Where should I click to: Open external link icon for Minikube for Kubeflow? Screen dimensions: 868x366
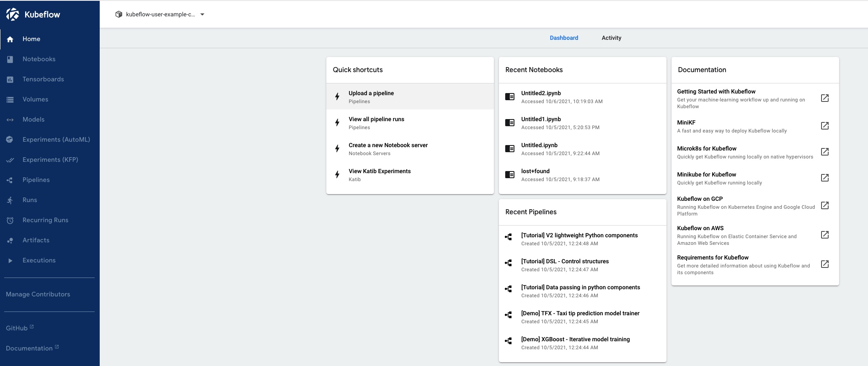point(825,178)
